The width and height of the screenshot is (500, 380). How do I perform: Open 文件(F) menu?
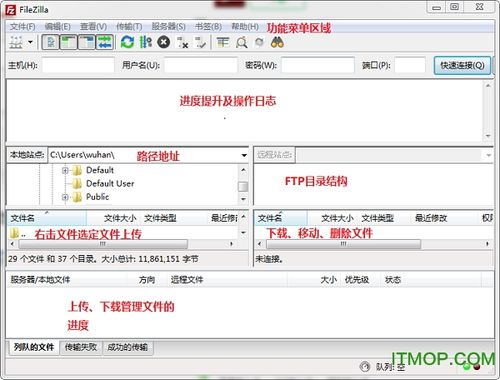pos(22,27)
